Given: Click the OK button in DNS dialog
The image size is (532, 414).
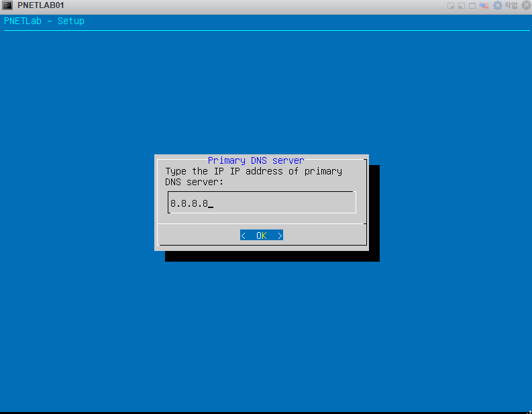Looking at the screenshot, I should 261,235.
